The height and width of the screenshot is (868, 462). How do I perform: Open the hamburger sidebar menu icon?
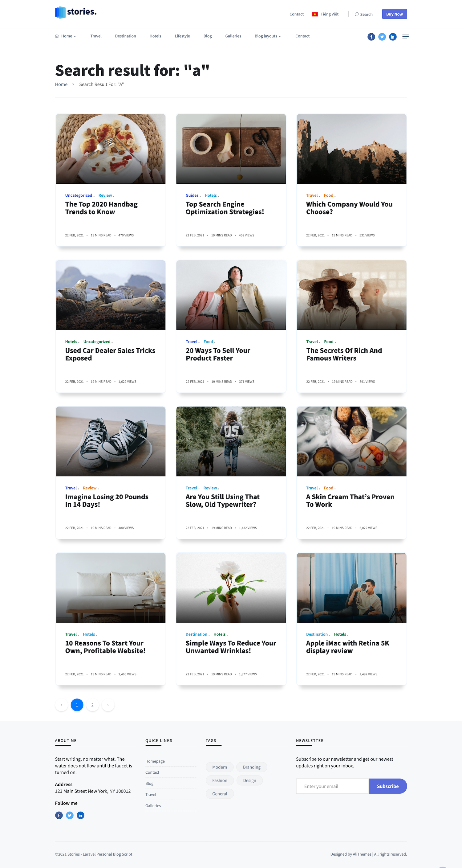pyautogui.click(x=405, y=36)
